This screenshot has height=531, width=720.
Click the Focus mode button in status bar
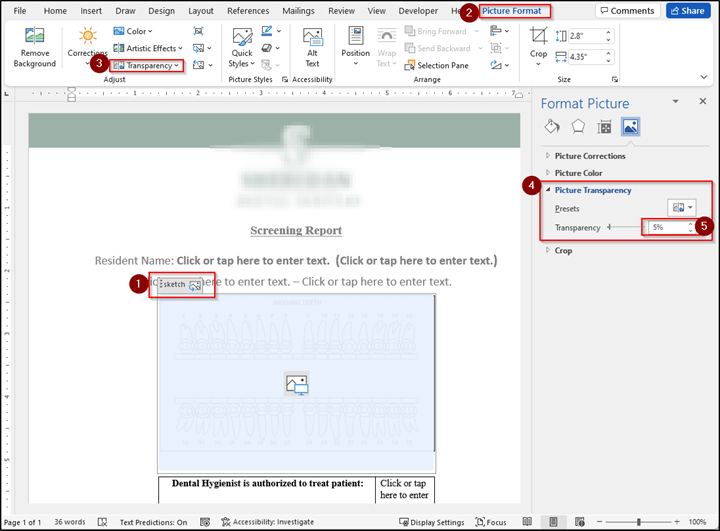pos(491,522)
